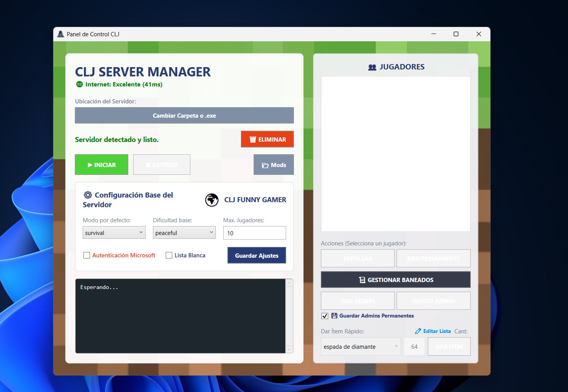568x392 pixels.
Task: Click Cambiar Carpeta o .exe button
Action: click(x=184, y=115)
